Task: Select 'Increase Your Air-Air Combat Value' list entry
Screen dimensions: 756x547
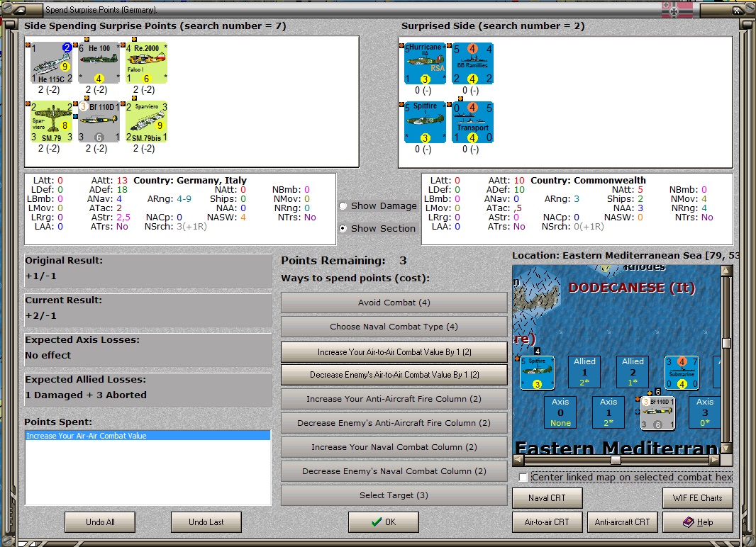Action: pos(148,436)
